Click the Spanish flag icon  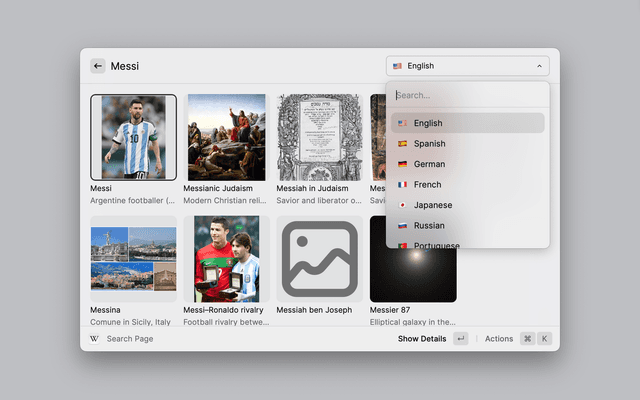(x=402, y=144)
